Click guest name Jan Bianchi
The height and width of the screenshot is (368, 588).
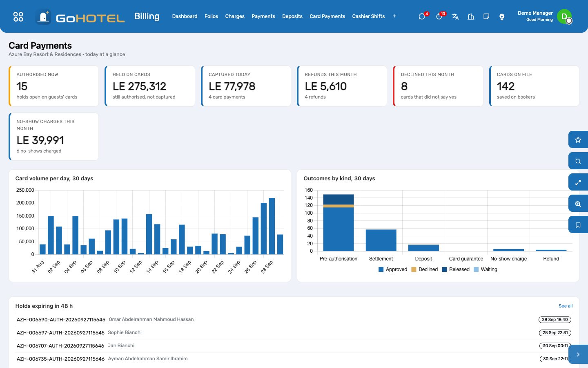121,346
